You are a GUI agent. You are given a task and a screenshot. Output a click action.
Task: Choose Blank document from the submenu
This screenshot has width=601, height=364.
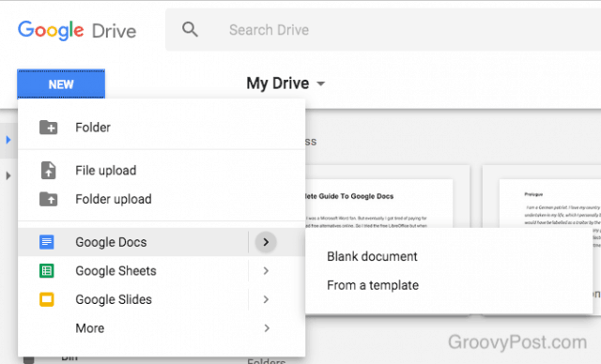pyautogui.click(x=372, y=256)
